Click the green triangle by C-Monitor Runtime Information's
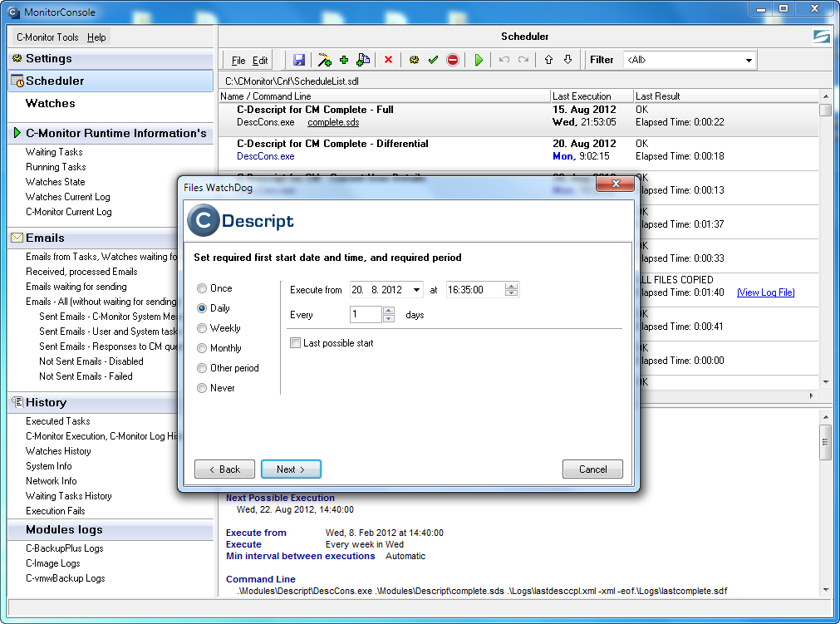840x624 pixels. pyautogui.click(x=17, y=133)
